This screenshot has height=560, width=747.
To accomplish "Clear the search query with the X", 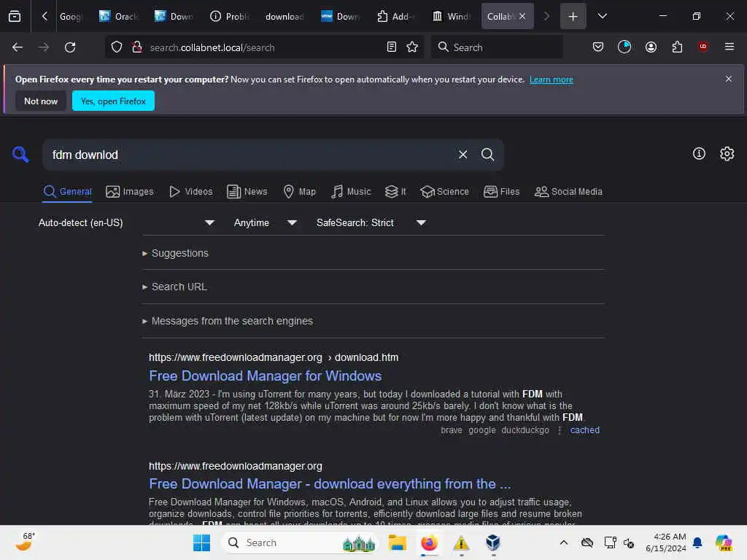I will (462, 155).
